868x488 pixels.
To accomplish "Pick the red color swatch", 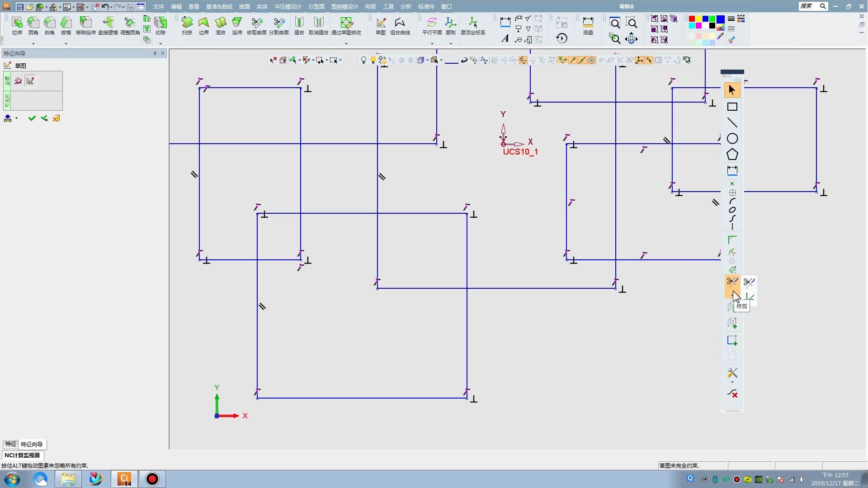I will click(x=691, y=19).
